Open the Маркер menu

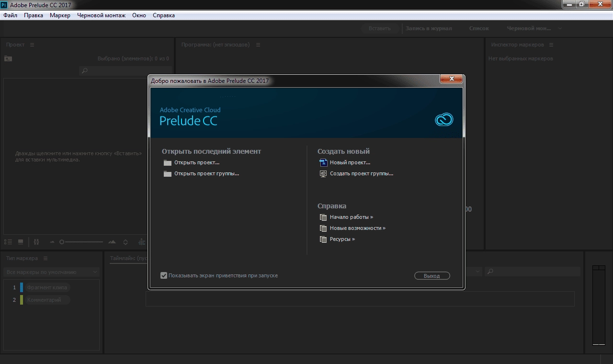pyautogui.click(x=60, y=15)
